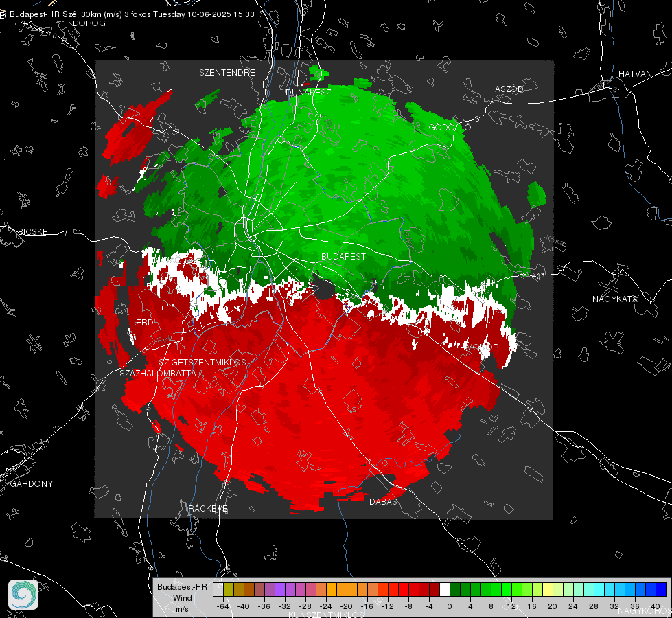This screenshot has width=672, height=618.
Task: Click the ÉRD town label
Action: coord(144,323)
